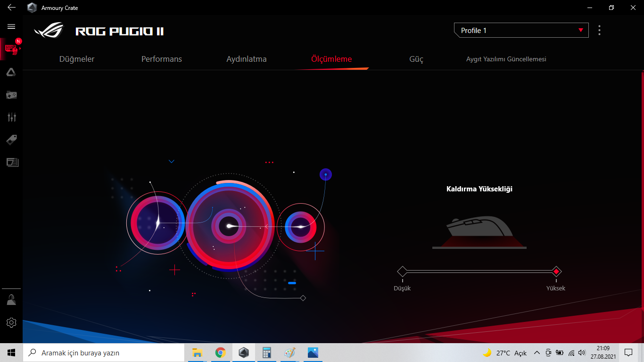Click the Kaldırma Yüksekliği heading
The image size is (644, 362).
click(479, 189)
